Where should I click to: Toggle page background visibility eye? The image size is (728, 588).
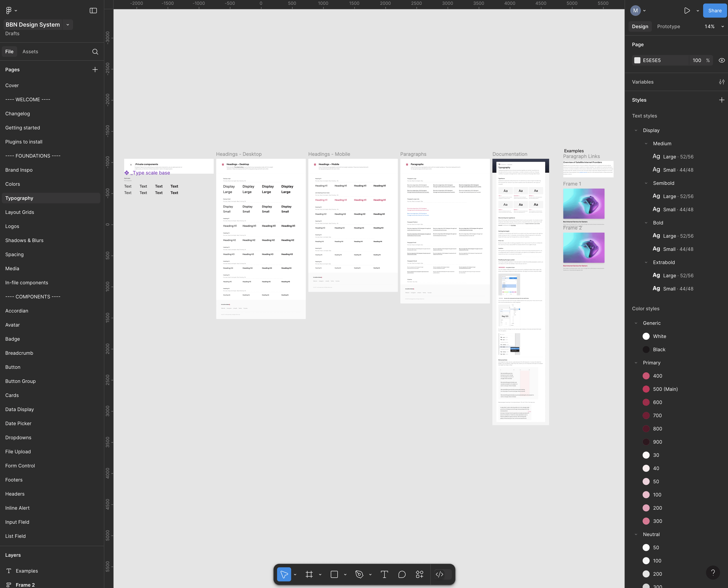pos(722,60)
